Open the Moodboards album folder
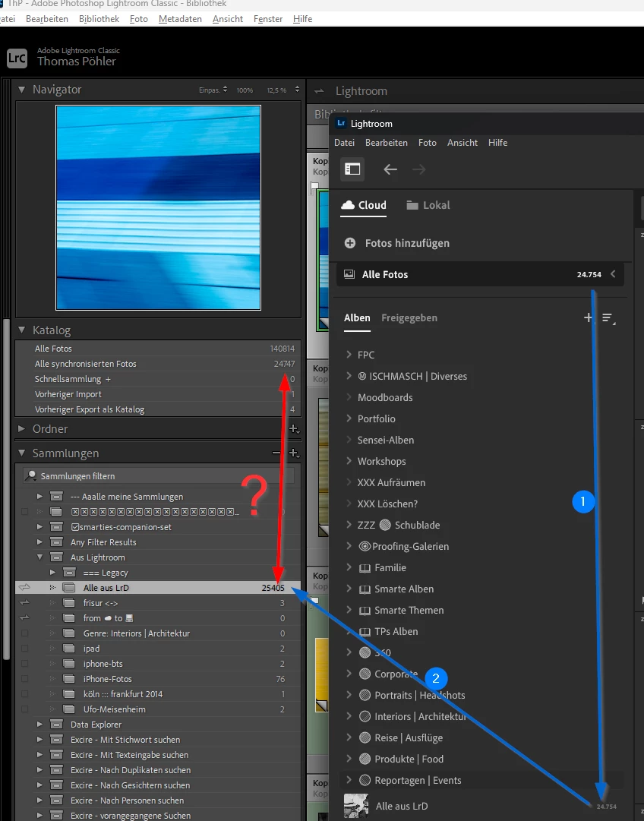 (x=385, y=397)
